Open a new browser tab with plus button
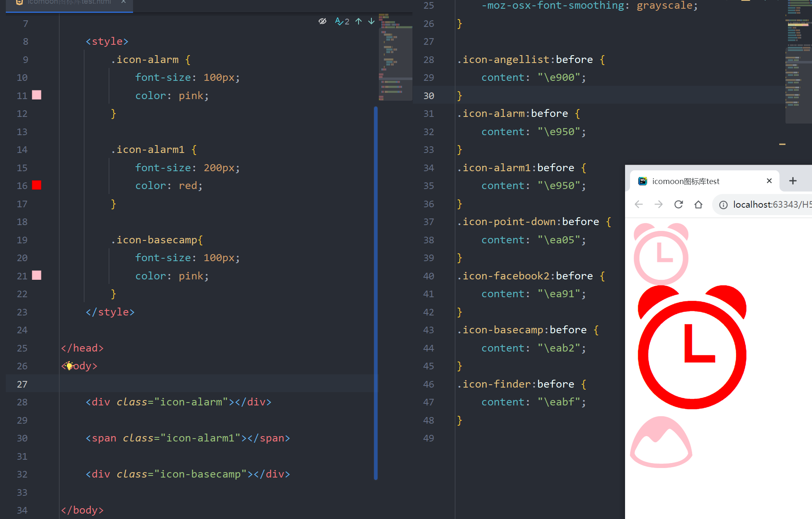This screenshot has width=812, height=519. 793,181
